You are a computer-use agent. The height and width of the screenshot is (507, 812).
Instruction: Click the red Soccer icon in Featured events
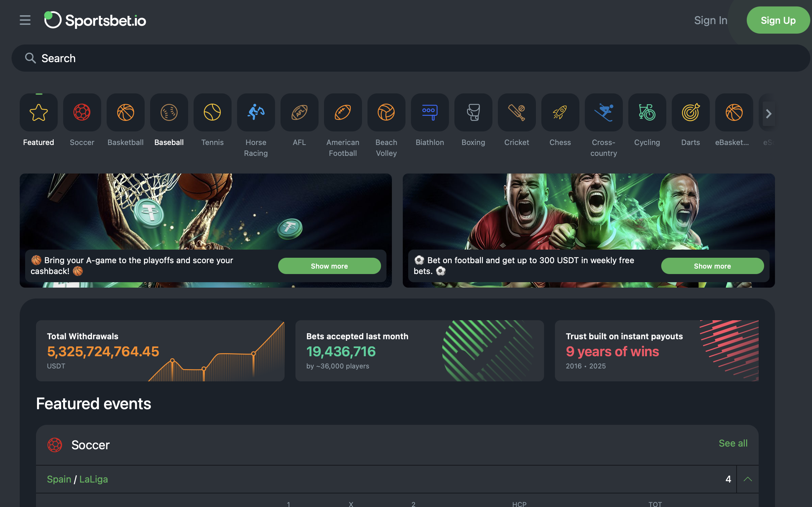pyautogui.click(x=55, y=445)
